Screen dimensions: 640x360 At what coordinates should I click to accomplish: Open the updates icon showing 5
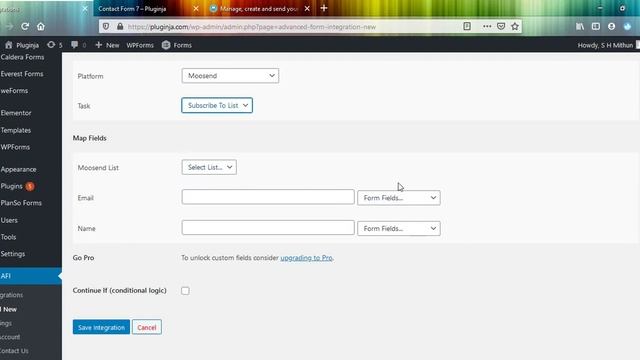pos(55,45)
